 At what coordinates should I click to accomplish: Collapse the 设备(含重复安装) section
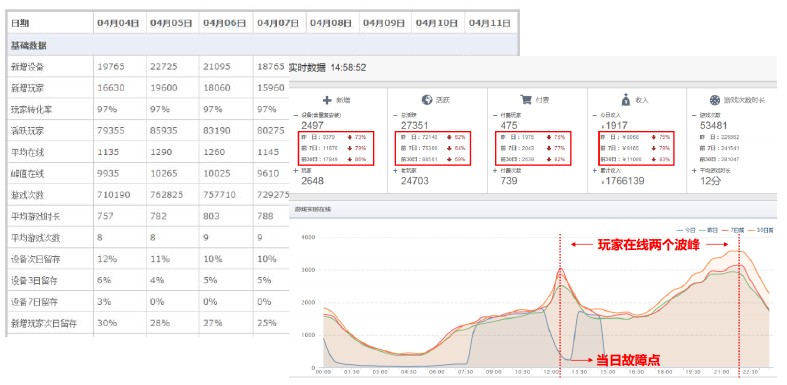pos(296,115)
